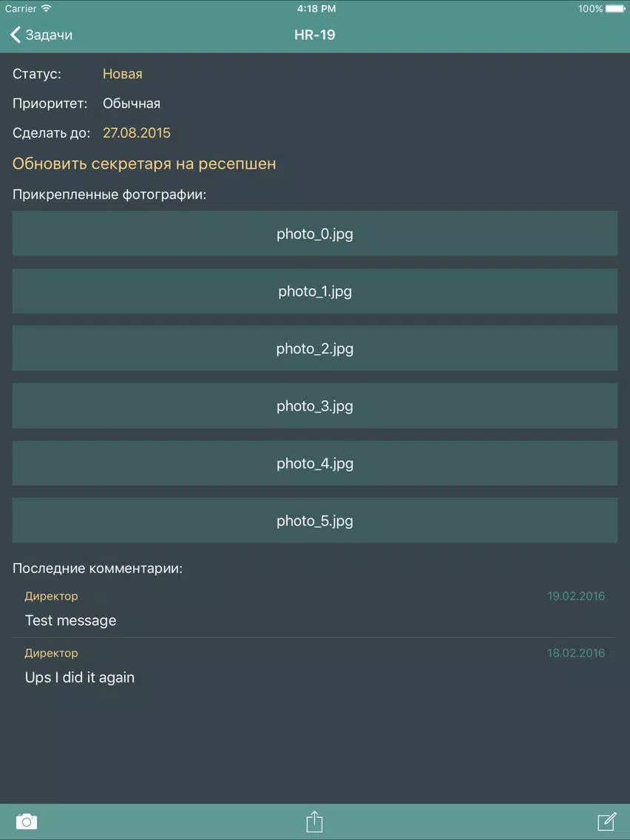Select the due date 27.08.2015

137,133
